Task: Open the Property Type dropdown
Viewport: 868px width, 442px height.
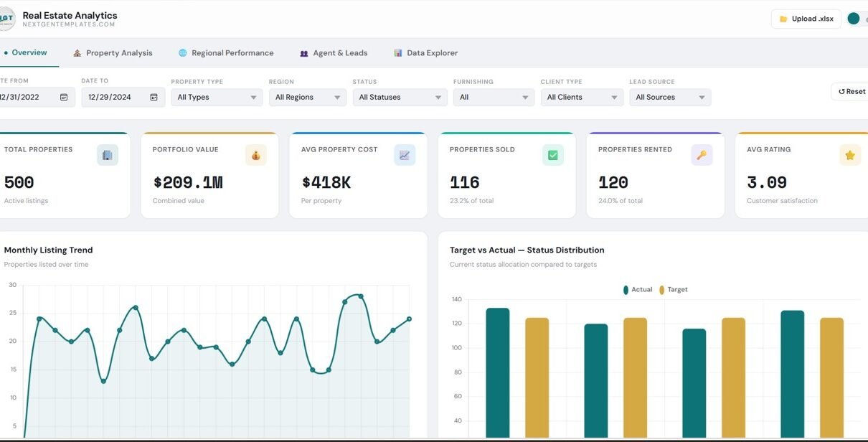Action: coord(217,98)
